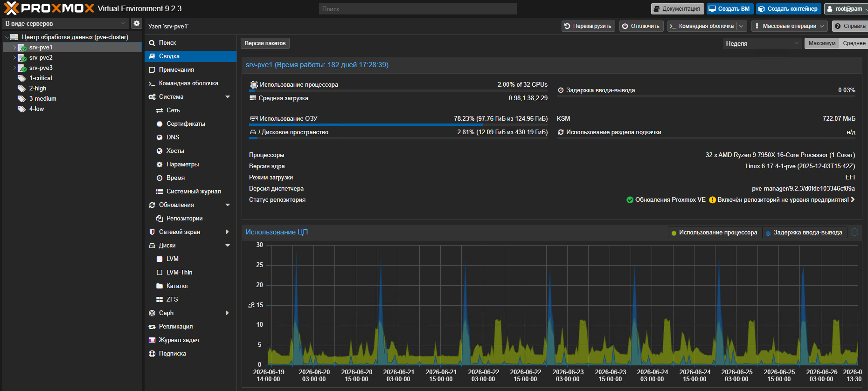Open the Неделя timeframe dropdown
Viewport: 868px width, 391px height.
(x=762, y=43)
